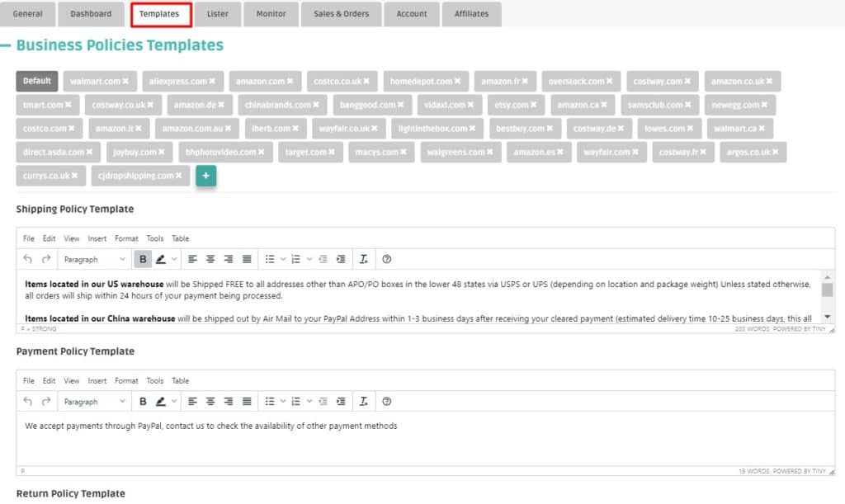Align left in Shipping Policy editor
845x504 pixels.
coord(192,259)
